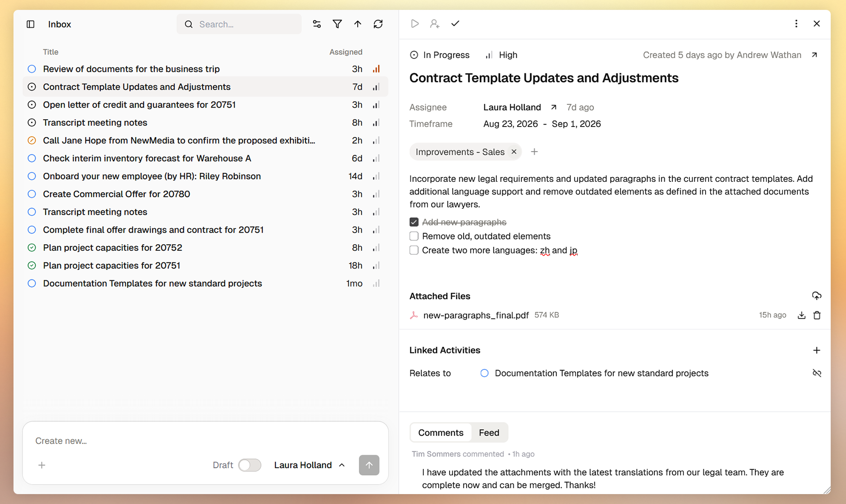
Task: Open the Transcript meeting notes 8h task
Action: click(205, 122)
